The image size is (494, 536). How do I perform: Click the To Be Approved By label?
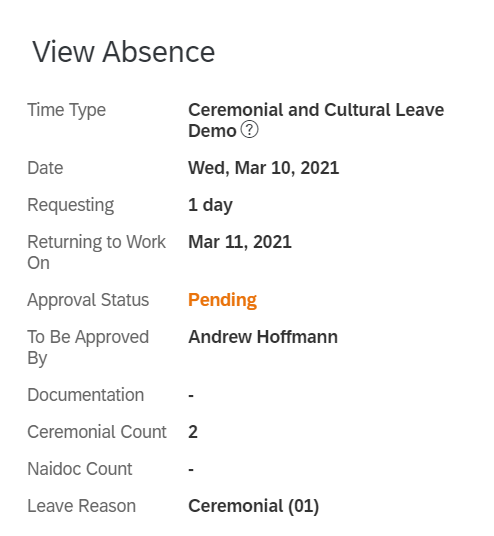88,347
